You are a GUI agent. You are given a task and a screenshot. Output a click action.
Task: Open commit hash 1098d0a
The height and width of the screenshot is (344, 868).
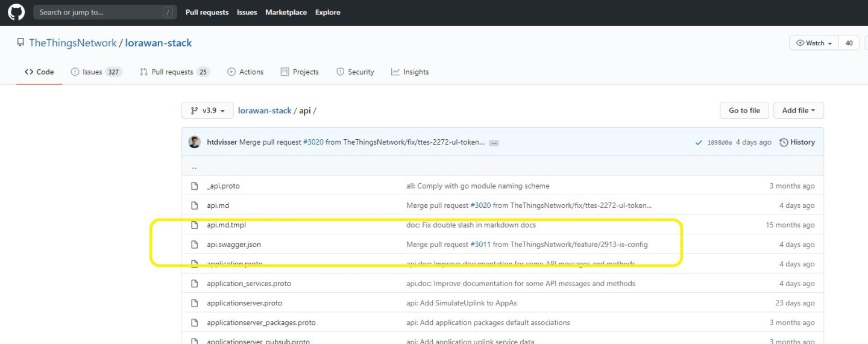click(x=720, y=142)
